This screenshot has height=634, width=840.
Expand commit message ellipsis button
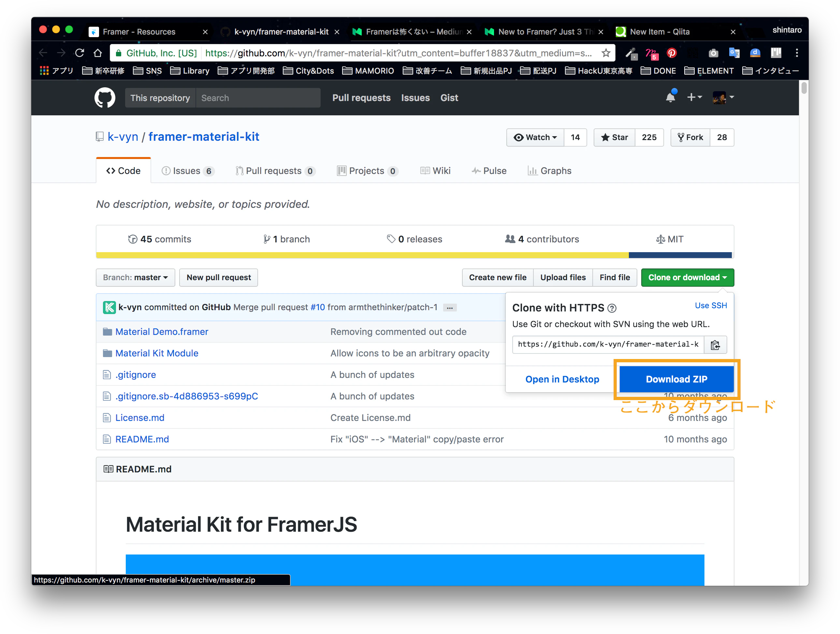pyautogui.click(x=450, y=308)
